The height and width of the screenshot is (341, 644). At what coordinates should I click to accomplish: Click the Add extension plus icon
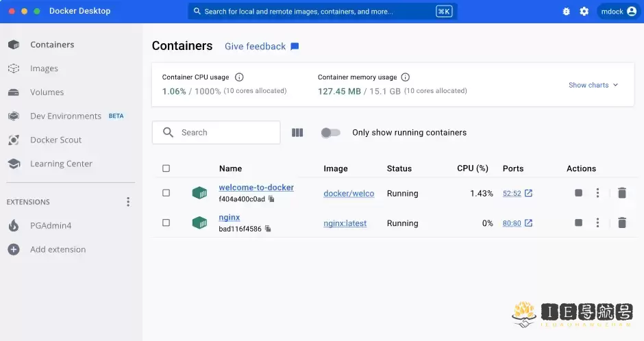(14, 249)
